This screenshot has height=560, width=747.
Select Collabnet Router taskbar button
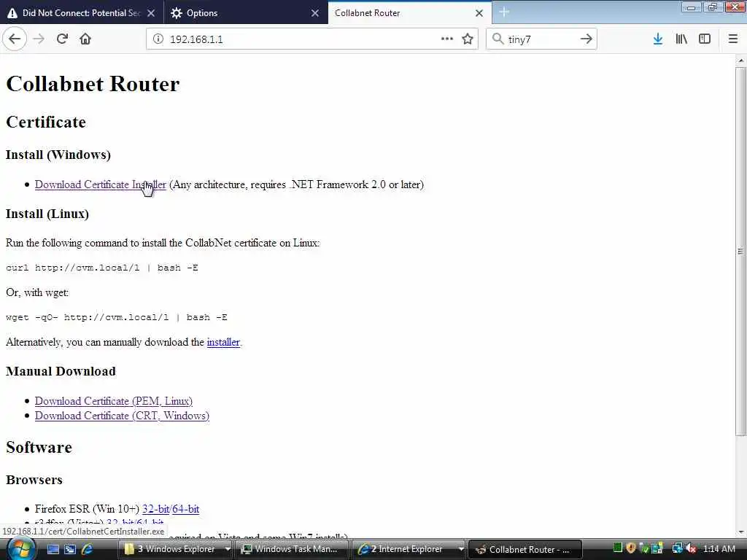(x=525, y=550)
